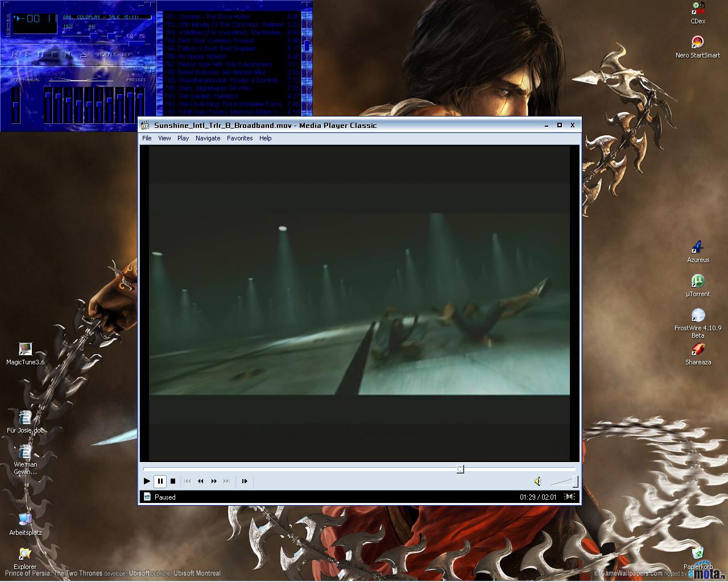This screenshot has height=582, width=728.
Task: Click the Increase Rate fast-forward icon
Action: pos(214,481)
